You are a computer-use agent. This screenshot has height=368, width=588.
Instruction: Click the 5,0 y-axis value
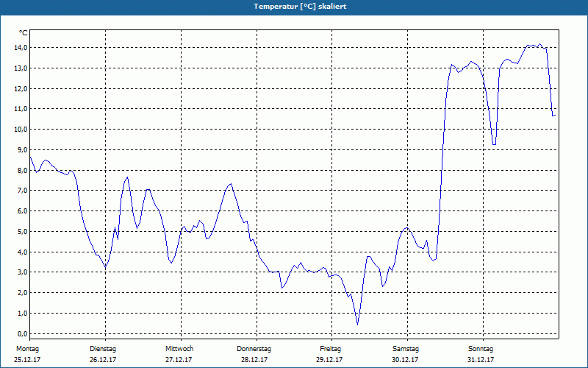pyautogui.click(x=23, y=232)
